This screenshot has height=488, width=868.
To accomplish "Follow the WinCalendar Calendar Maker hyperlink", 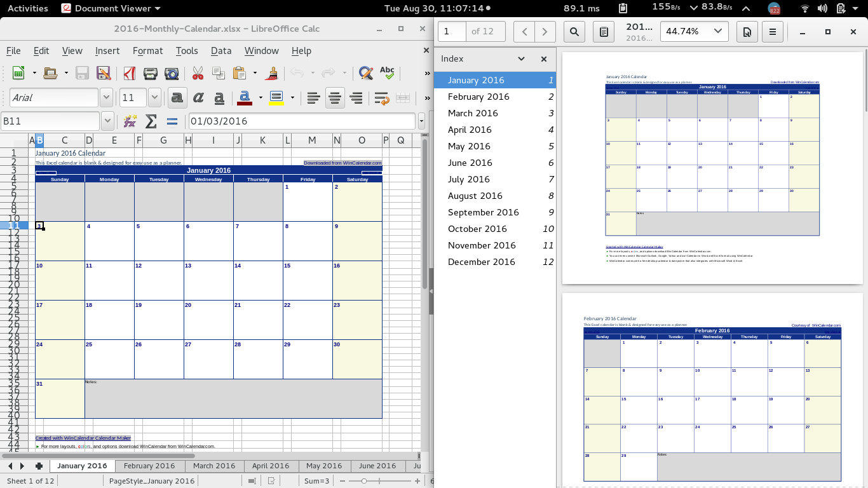I will pos(83,438).
